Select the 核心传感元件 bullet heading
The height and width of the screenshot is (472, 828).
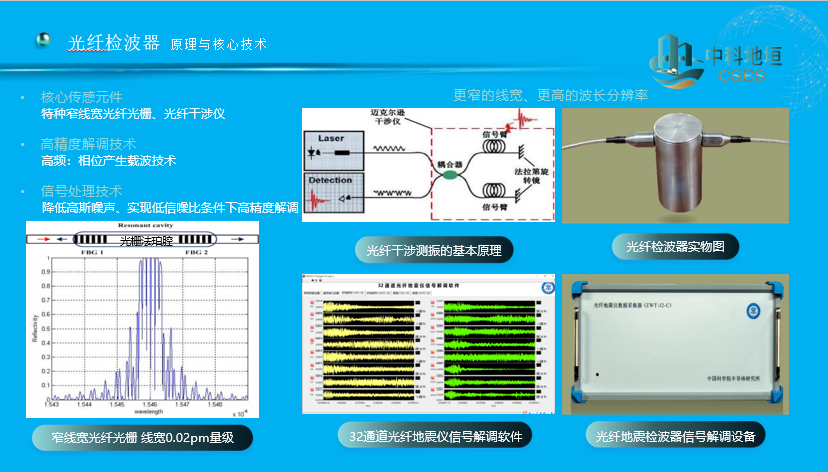82,98
